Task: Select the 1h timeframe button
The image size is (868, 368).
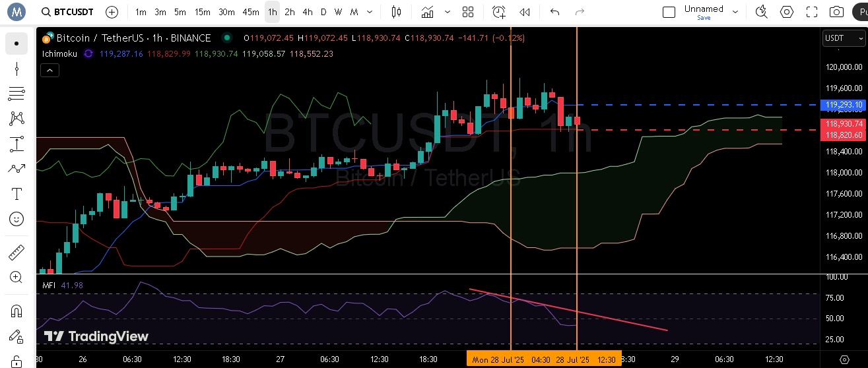Action: [273, 12]
